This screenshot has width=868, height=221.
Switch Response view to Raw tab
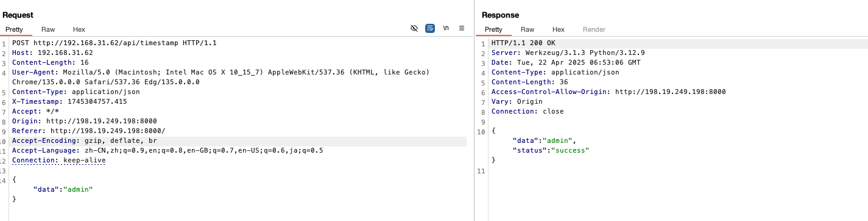pyautogui.click(x=528, y=29)
